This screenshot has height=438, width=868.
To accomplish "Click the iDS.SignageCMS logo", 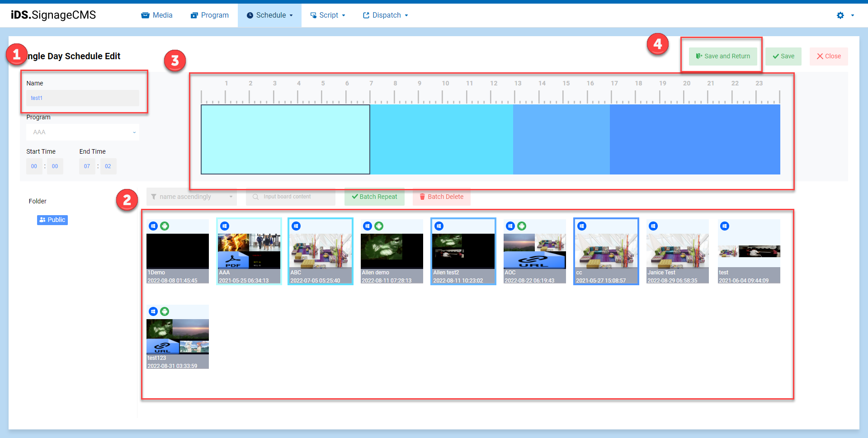I will [53, 15].
